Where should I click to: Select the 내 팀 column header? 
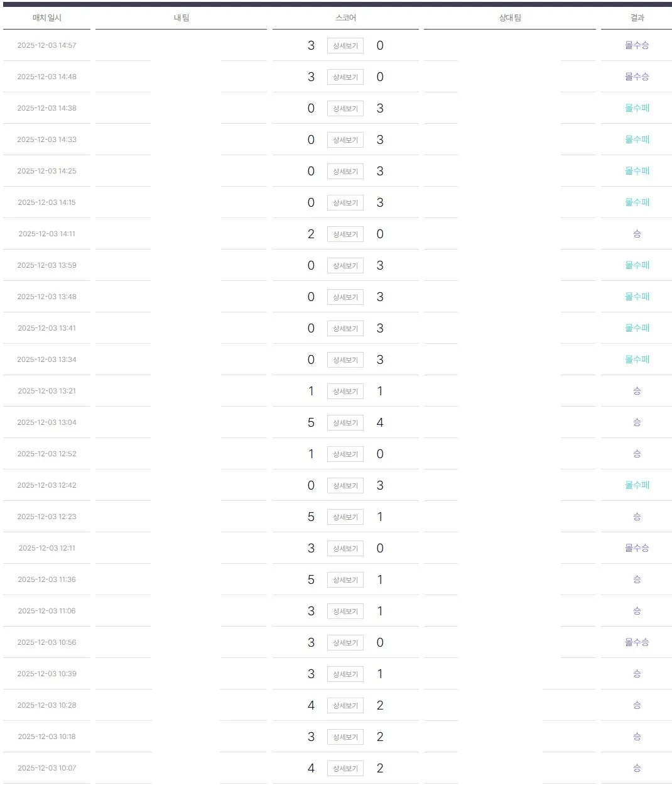[182, 18]
